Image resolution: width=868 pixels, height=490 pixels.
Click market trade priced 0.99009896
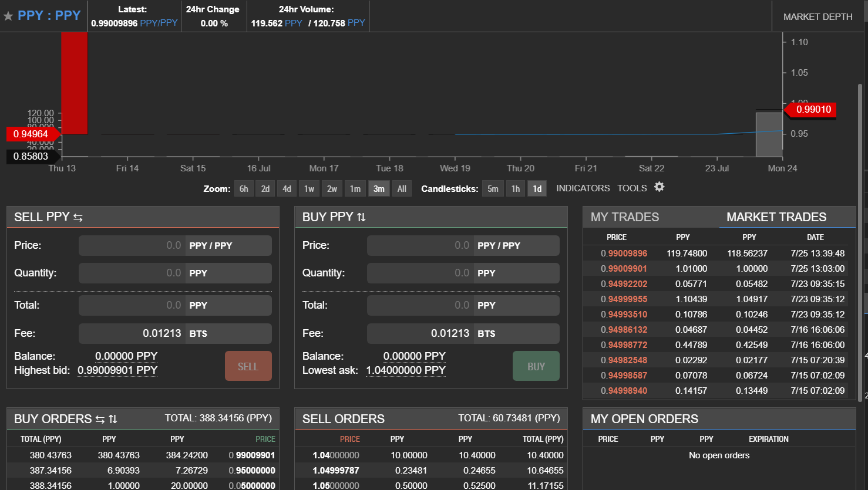(715, 254)
